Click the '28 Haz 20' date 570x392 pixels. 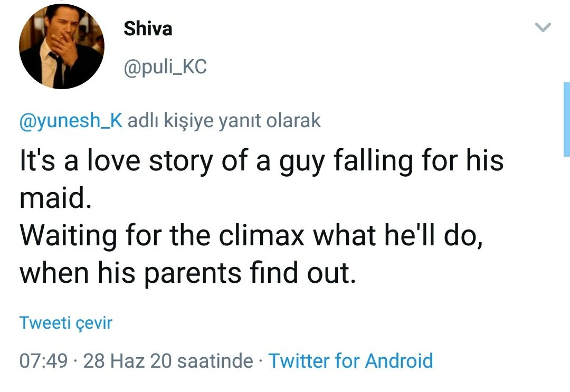128,361
